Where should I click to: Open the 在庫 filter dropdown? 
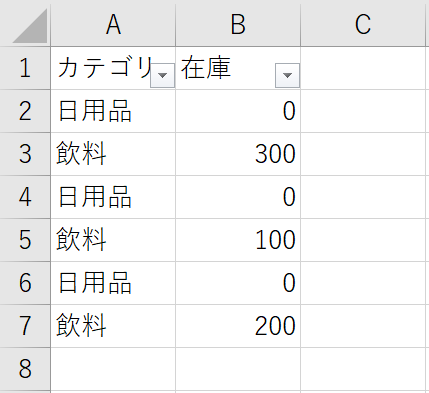[287, 75]
